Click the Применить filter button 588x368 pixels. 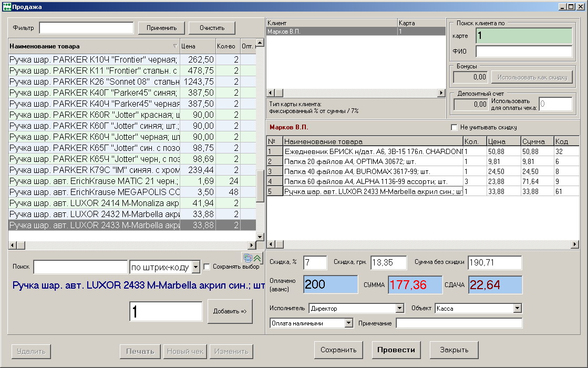(x=161, y=28)
